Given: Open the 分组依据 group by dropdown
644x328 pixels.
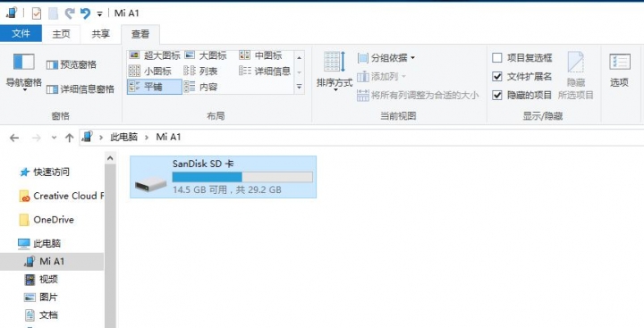Looking at the screenshot, I should [x=386, y=58].
